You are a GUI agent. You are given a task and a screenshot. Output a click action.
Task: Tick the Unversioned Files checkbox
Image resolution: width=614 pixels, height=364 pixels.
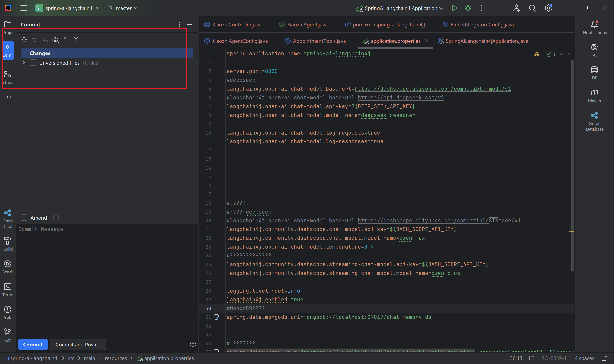33,63
